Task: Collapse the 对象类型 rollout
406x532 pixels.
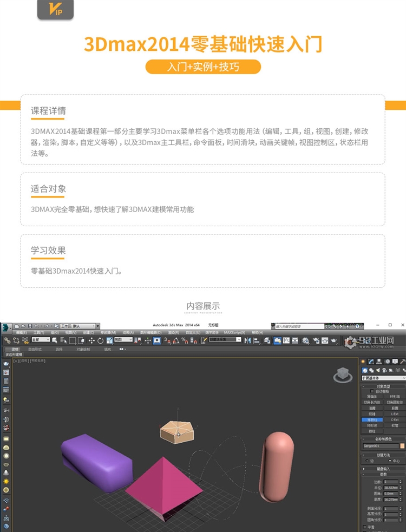Action: pyautogui.click(x=384, y=386)
